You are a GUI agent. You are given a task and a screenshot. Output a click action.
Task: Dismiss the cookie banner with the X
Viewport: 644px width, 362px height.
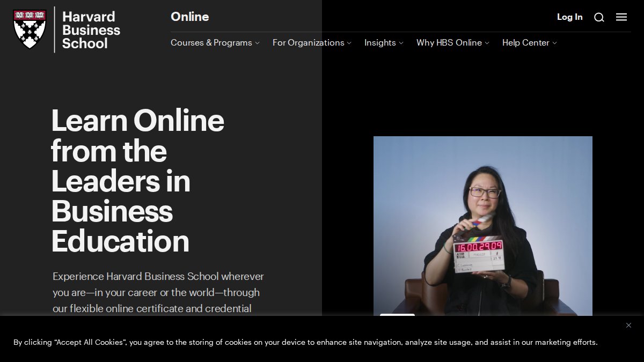coord(628,325)
